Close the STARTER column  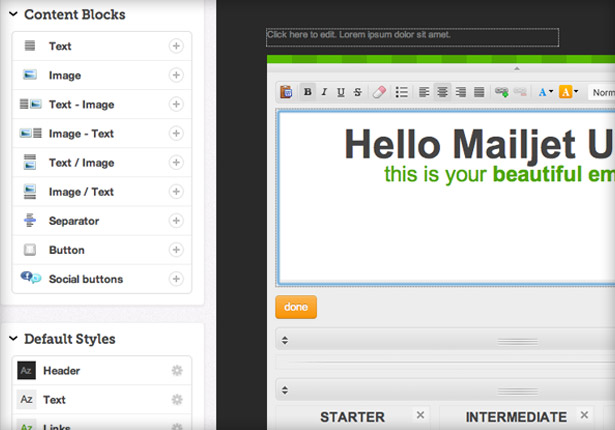[x=420, y=415]
